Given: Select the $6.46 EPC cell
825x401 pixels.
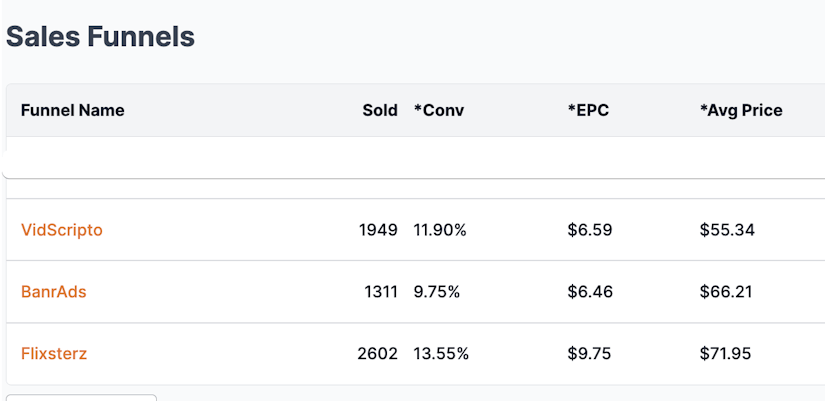Looking at the screenshot, I should coord(589,292).
